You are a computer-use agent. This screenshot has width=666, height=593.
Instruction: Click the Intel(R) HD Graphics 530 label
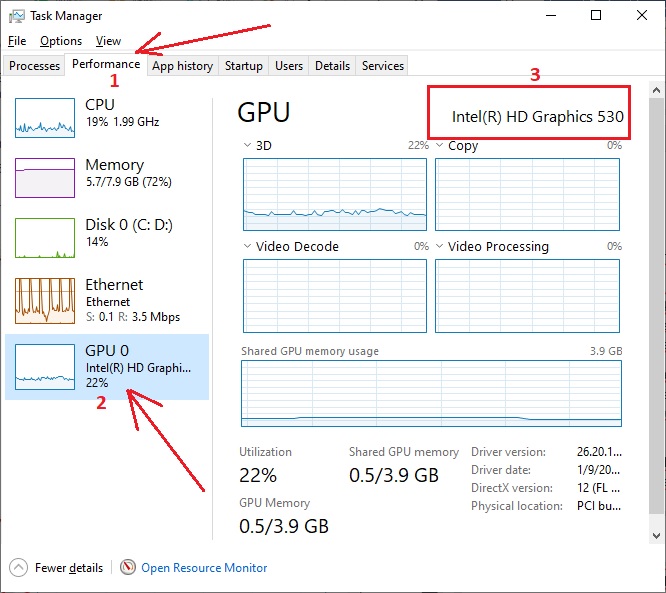click(x=537, y=116)
